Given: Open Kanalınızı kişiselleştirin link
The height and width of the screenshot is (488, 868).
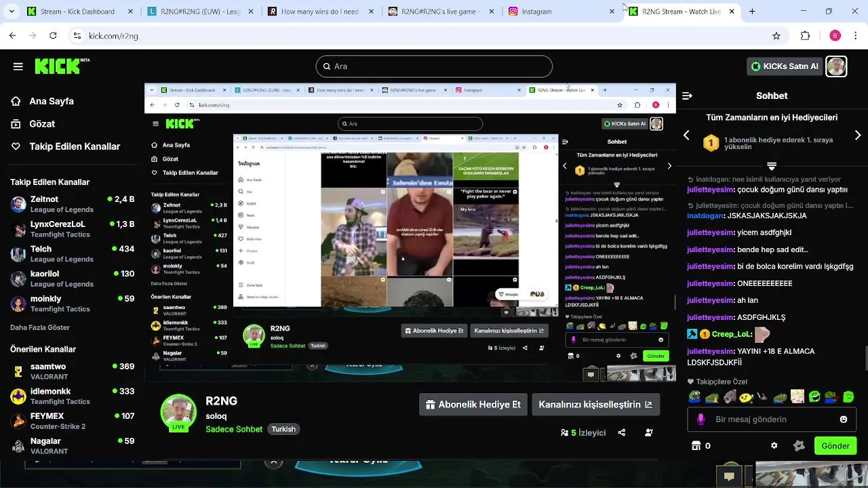Looking at the screenshot, I should pyautogui.click(x=595, y=405).
